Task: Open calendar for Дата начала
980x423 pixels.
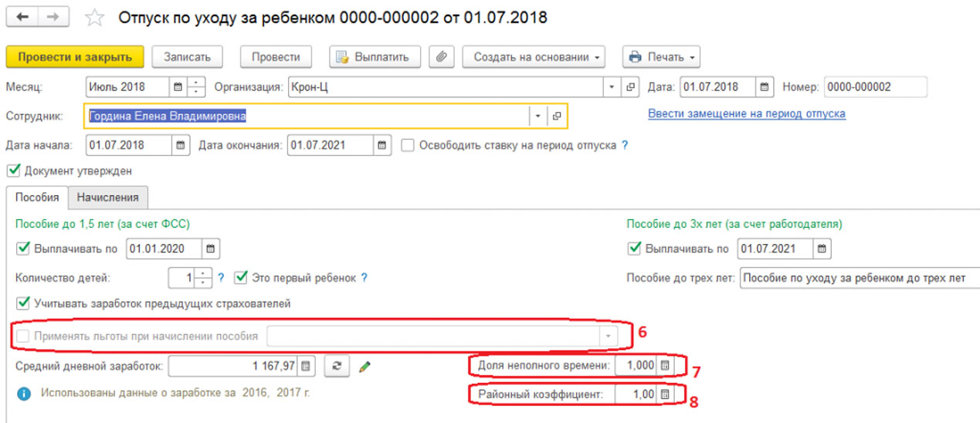Action: [180, 144]
